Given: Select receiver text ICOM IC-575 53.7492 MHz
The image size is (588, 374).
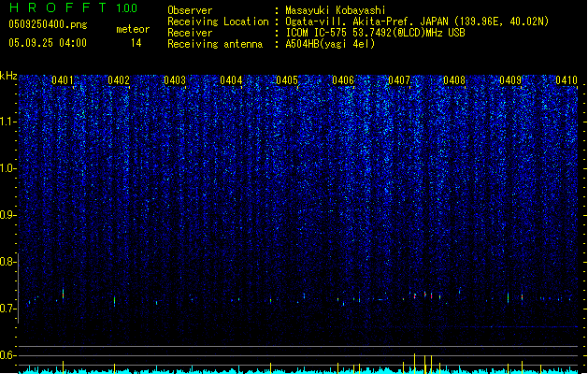Looking at the screenshot, I should pyautogui.click(x=375, y=33).
